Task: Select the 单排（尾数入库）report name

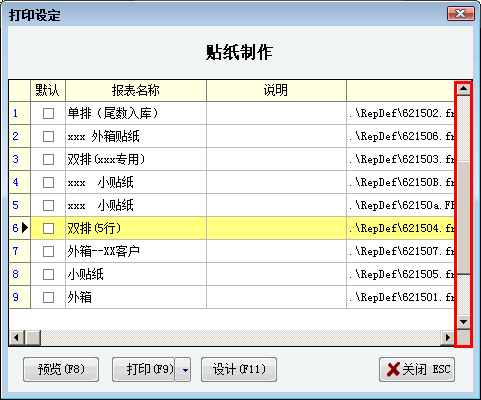Action: point(136,113)
